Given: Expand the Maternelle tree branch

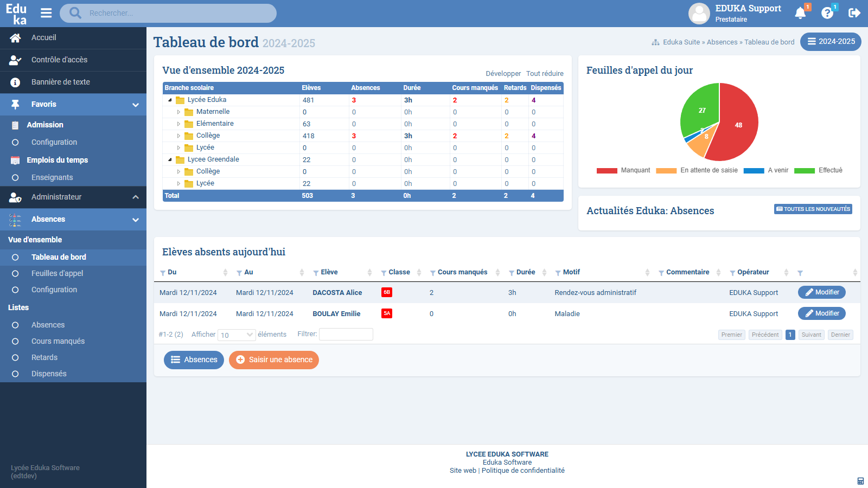Looking at the screenshot, I should (x=178, y=112).
